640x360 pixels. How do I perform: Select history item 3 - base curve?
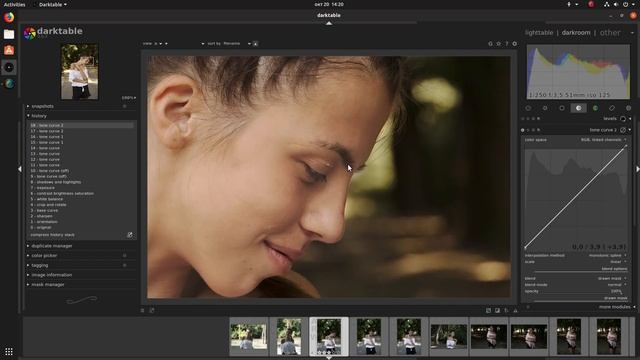coord(81,211)
